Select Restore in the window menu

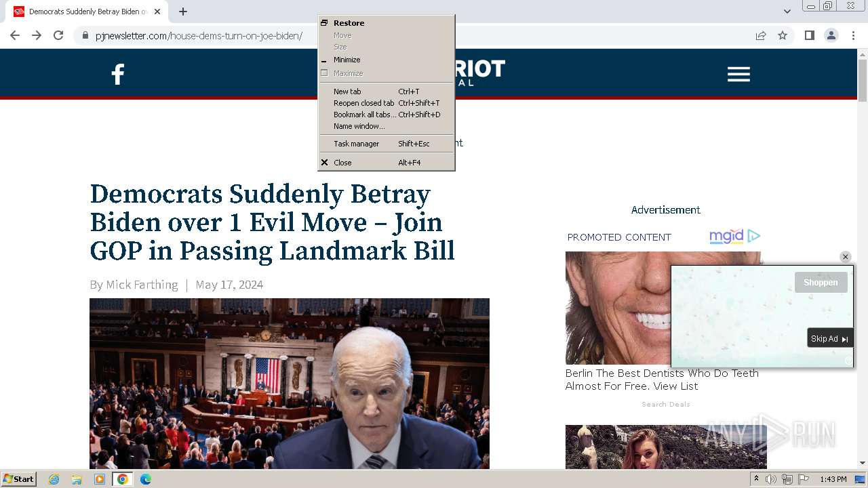point(387,23)
